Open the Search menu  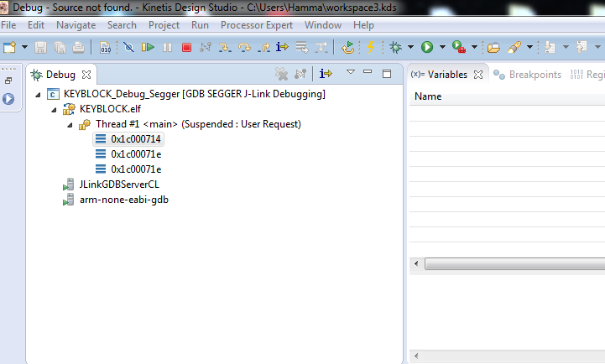[x=122, y=25]
